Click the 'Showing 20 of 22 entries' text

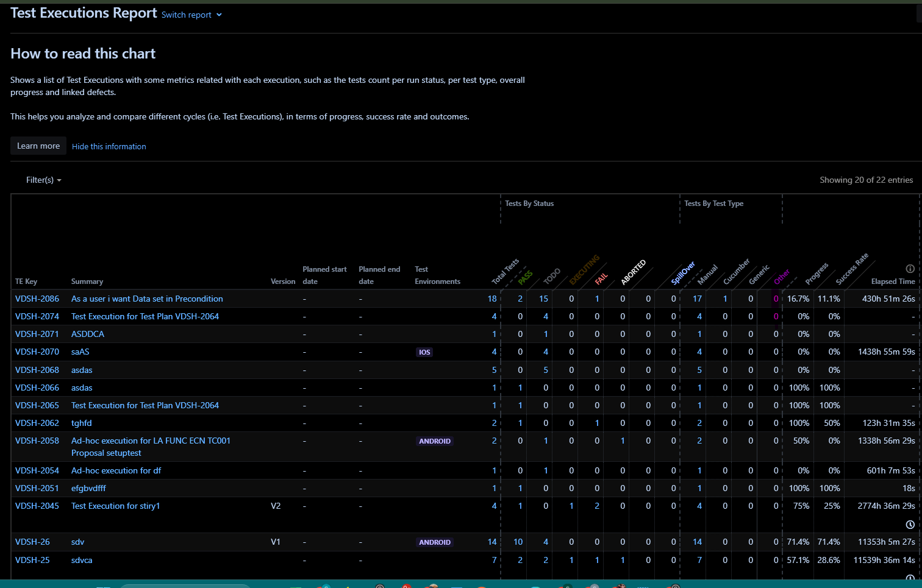point(866,180)
